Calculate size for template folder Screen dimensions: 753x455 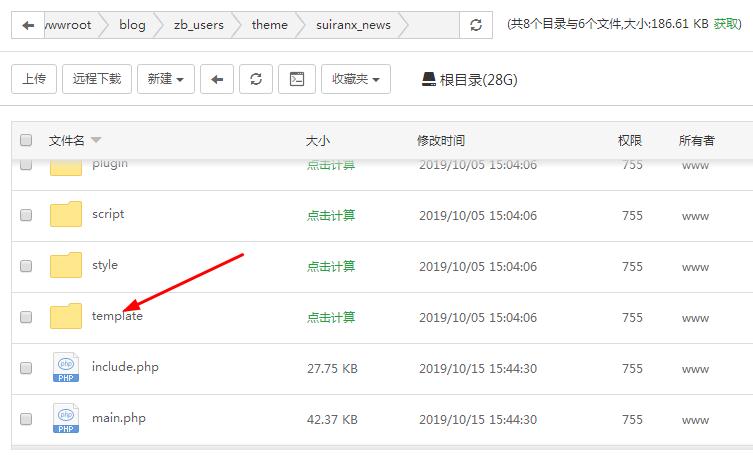point(331,318)
